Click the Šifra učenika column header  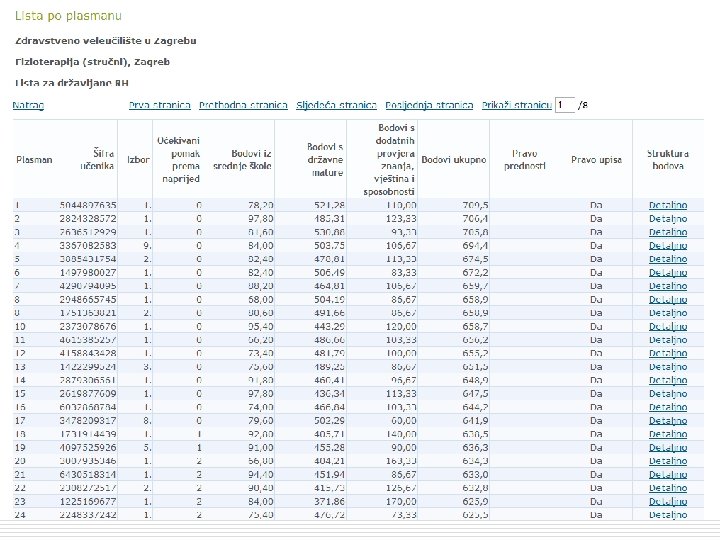pyautogui.click(x=97, y=159)
